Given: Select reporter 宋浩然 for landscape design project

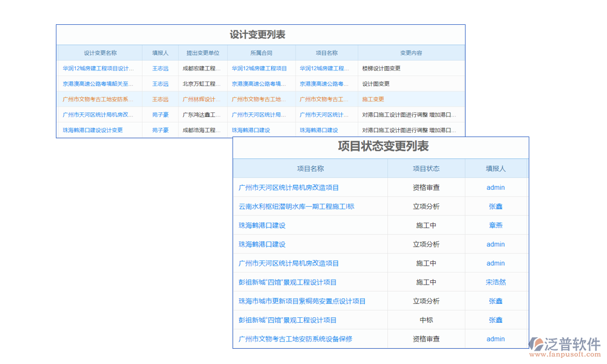Looking at the screenshot, I should (x=495, y=282).
